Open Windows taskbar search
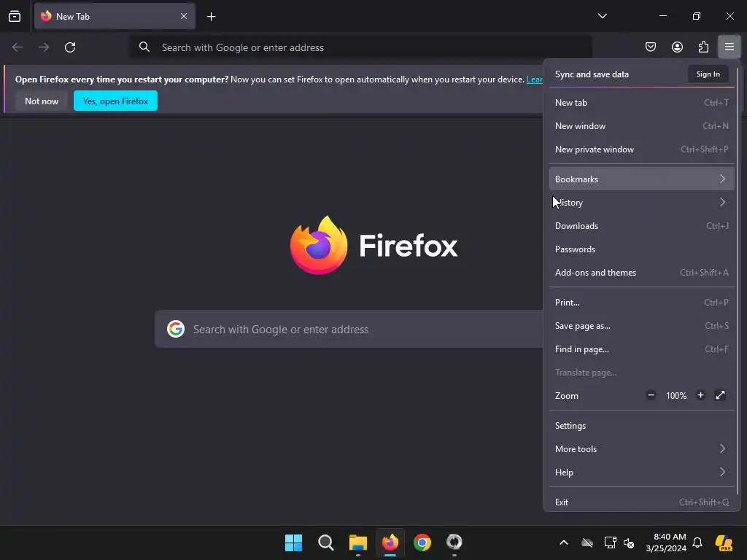Viewport: 747px width, 560px height. pyautogui.click(x=326, y=542)
